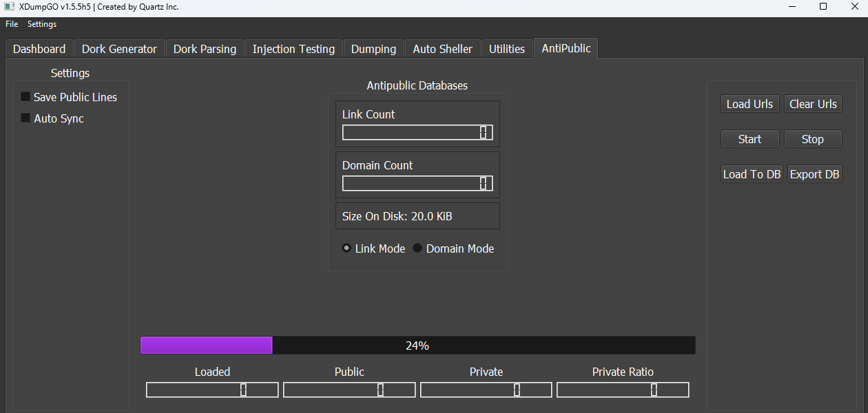Select the Link Mode radio button

(347, 248)
